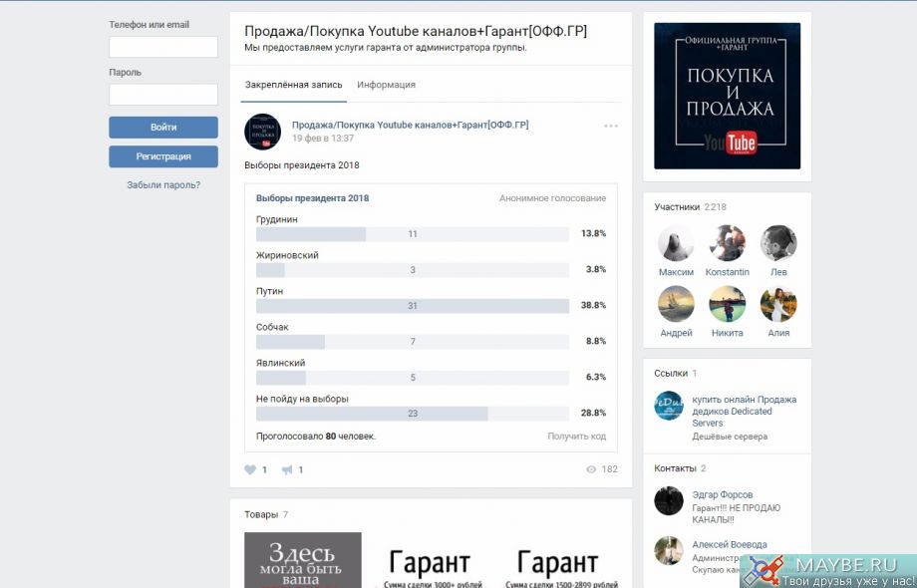The image size is (917, 588).
Task: Open Никита's member avatar
Action: click(x=727, y=304)
